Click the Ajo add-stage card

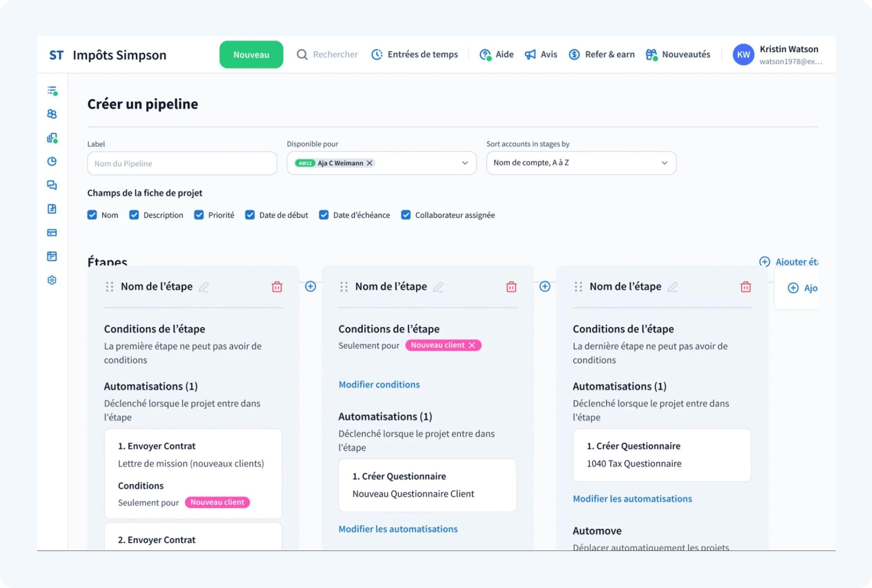click(x=797, y=288)
